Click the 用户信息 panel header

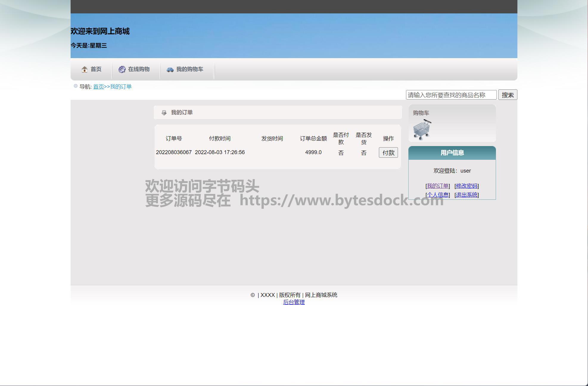452,153
